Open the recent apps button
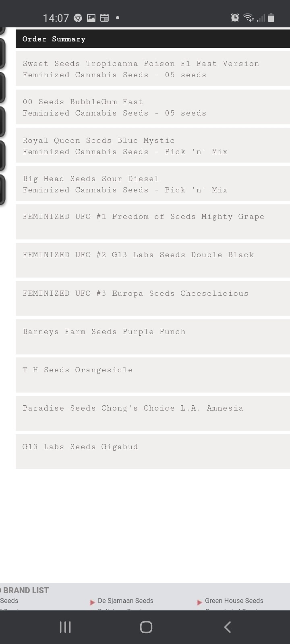The width and height of the screenshot is (290, 644). tap(65, 627)
